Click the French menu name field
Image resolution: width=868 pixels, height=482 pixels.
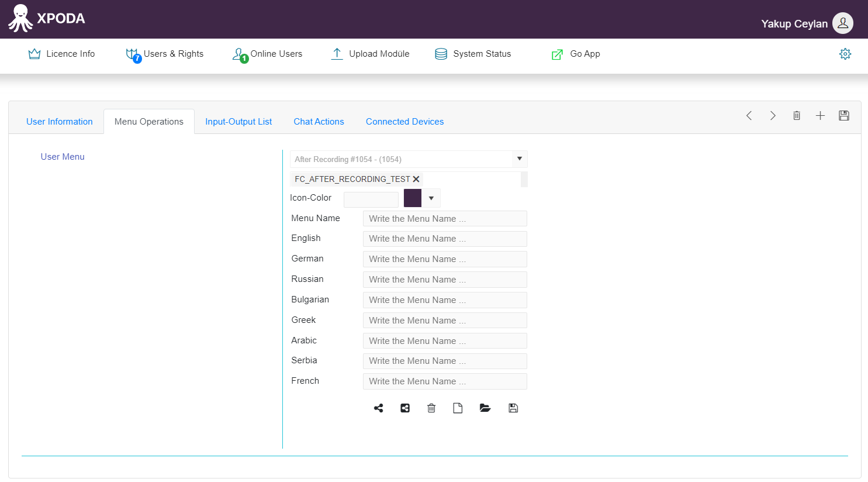(445, 381)
